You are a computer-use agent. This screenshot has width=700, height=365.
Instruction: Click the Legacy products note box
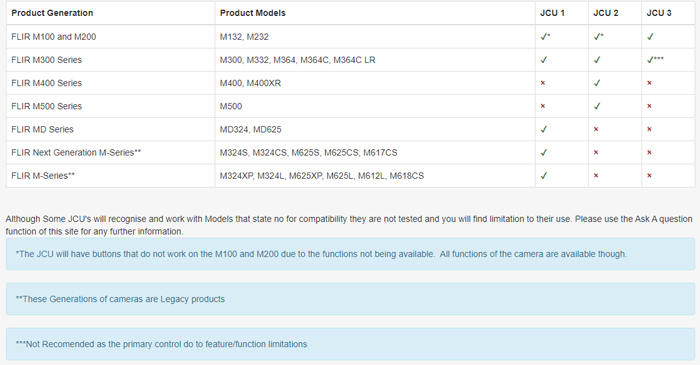click(x=350, y=299)
